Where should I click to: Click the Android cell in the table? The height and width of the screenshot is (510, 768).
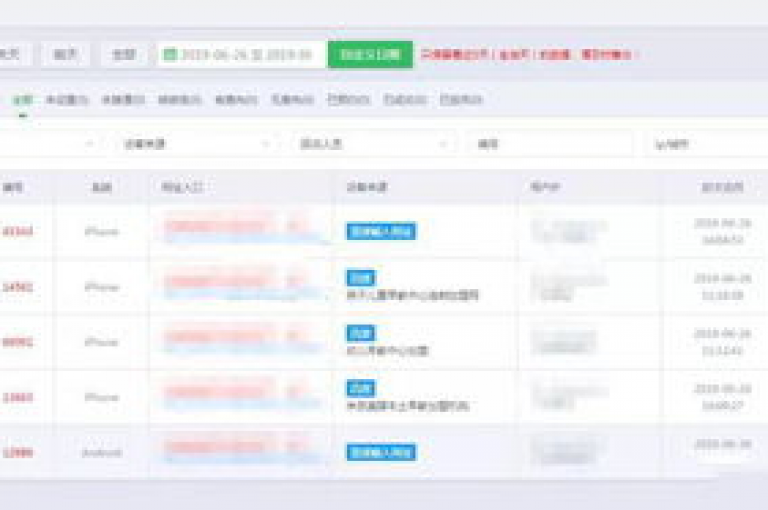point(101,453)
